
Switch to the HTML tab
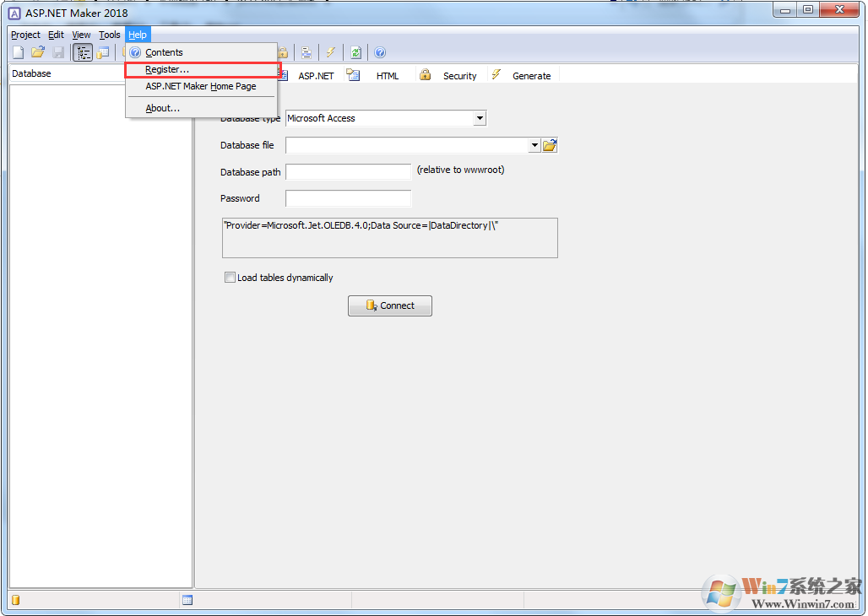387,75
